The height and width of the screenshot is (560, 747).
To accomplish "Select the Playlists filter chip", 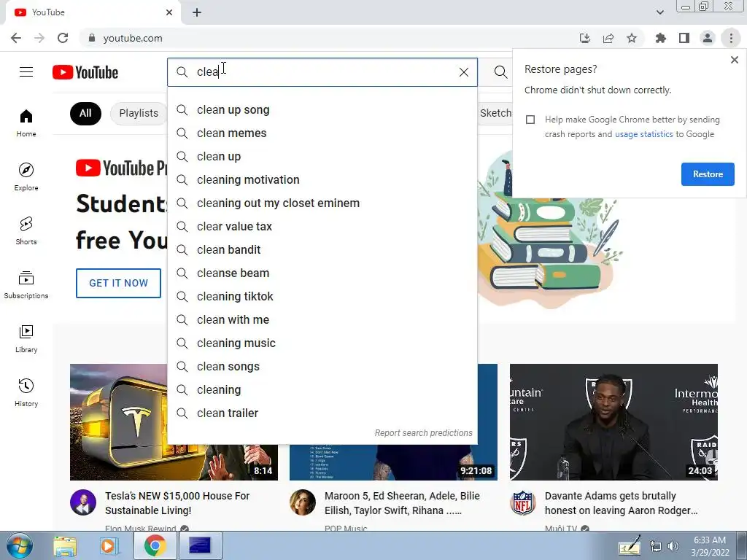I will [139, 113].
